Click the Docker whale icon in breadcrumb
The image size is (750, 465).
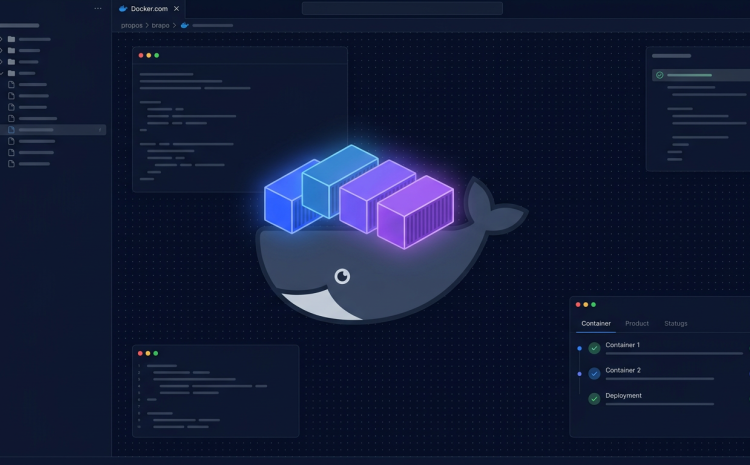(185, 25)
